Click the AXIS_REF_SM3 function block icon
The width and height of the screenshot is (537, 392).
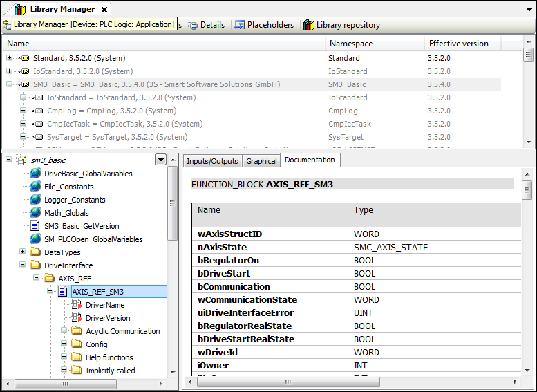[63, 292]
